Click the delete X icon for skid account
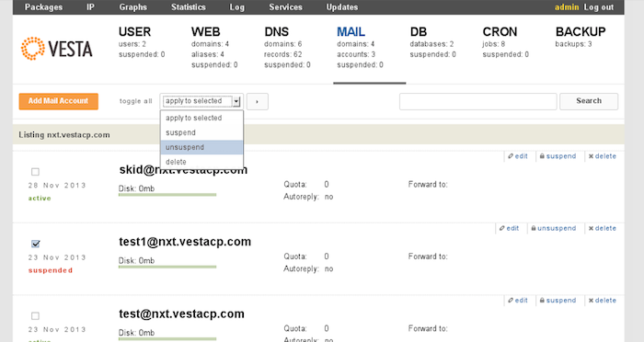This screenshot has width=644, height=342. tap(591, 156)
